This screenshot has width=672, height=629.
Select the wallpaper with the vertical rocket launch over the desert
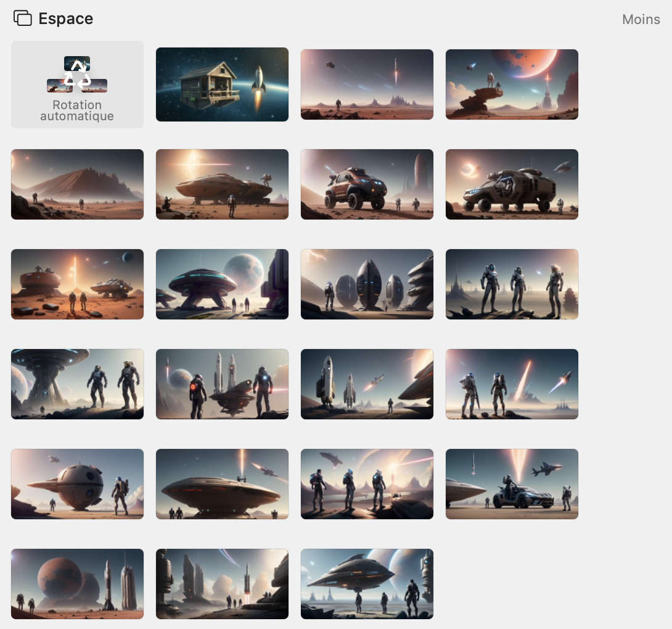click(367, 84)
